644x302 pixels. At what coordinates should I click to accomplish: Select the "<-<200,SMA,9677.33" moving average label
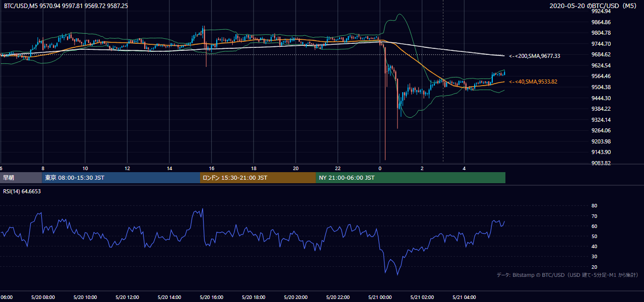(535, 56)
